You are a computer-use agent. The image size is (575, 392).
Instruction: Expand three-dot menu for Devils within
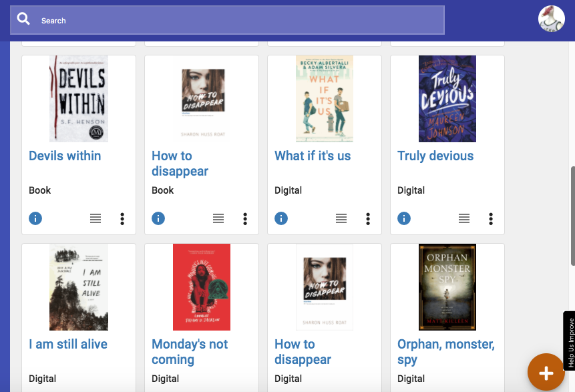[x=122, y=218]
